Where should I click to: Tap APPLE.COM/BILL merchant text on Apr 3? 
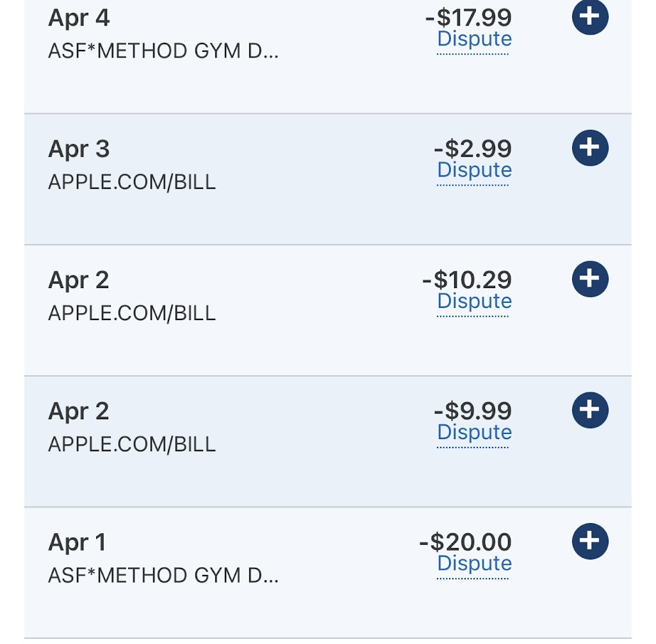coord(132,182)
